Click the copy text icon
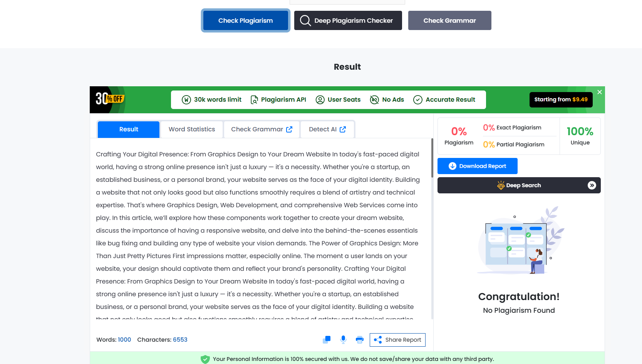Viewport: 642px width, 364px height. 326,339
